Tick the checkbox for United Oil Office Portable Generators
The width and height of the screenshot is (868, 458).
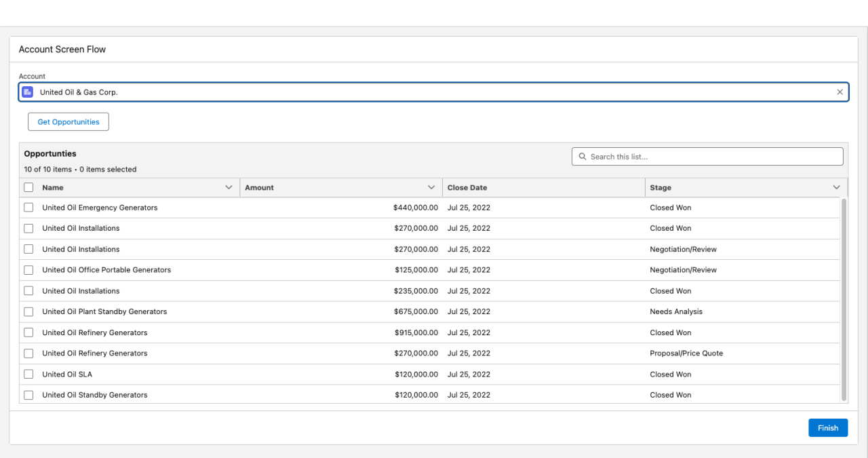pos(28,270)
